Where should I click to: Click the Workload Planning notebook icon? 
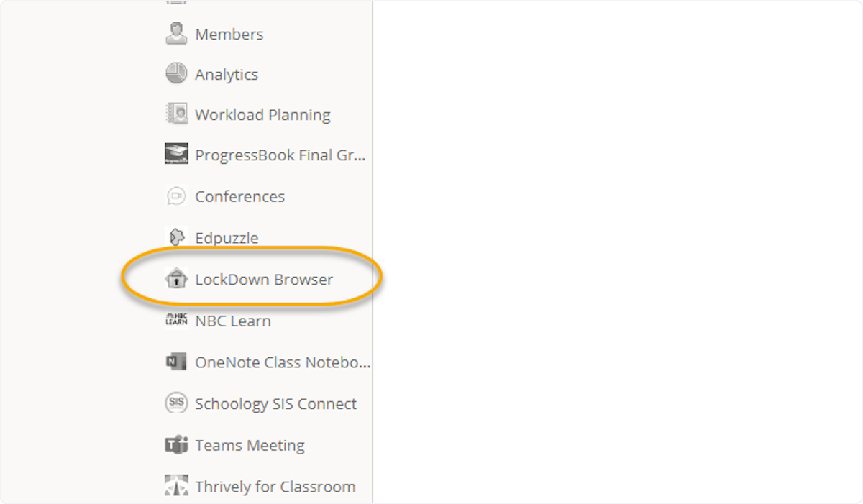point(176,114)
